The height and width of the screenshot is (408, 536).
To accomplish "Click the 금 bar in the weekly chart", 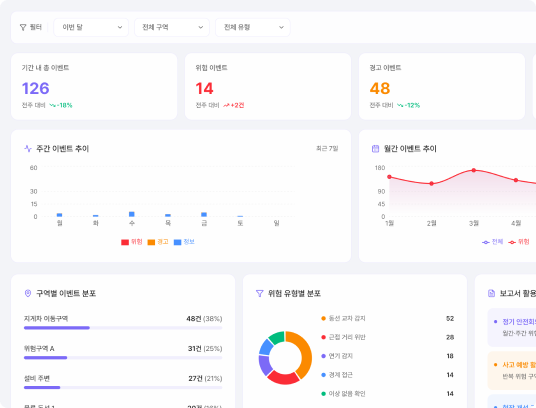I will tap(204, 215).
